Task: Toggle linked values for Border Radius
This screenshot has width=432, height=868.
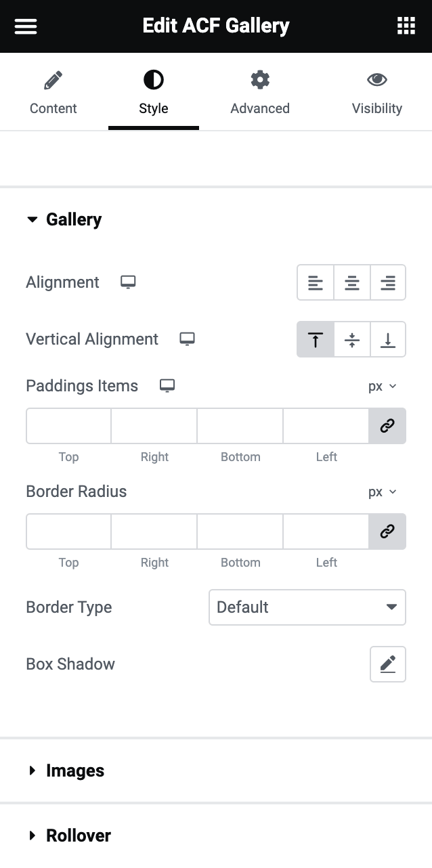Action: pos(387,531)
